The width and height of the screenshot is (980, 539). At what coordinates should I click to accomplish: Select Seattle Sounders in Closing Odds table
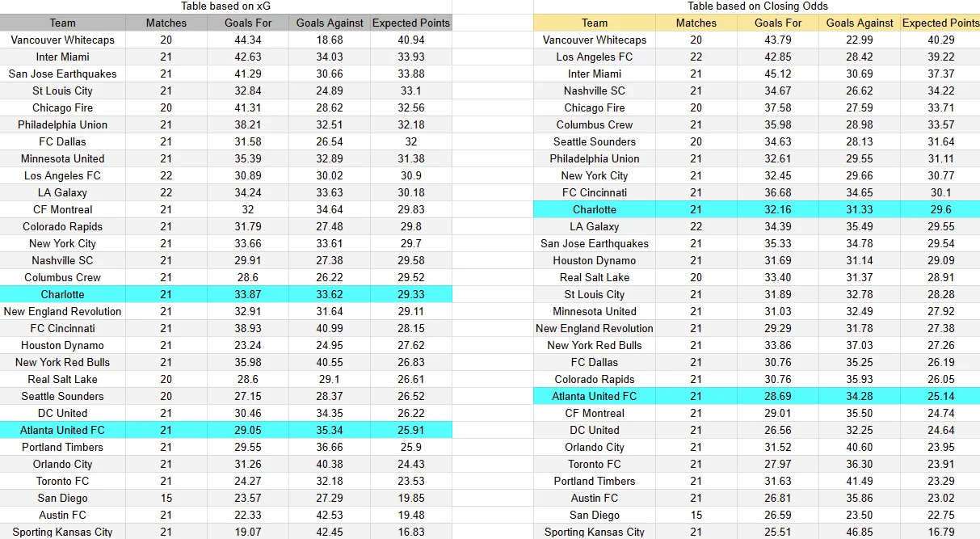tap(595, 141)
